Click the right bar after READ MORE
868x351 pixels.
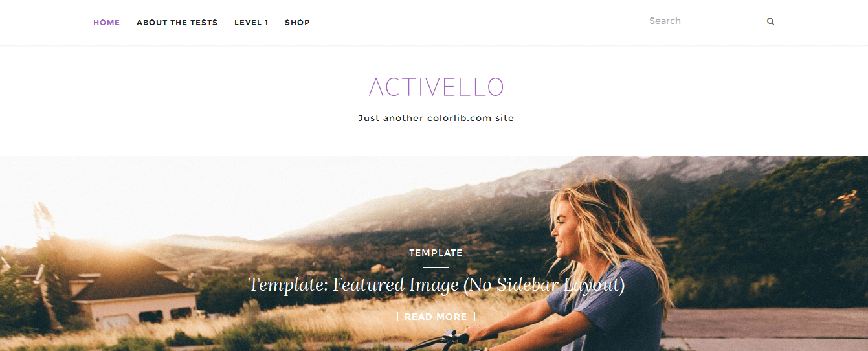(x=474, y=317)
